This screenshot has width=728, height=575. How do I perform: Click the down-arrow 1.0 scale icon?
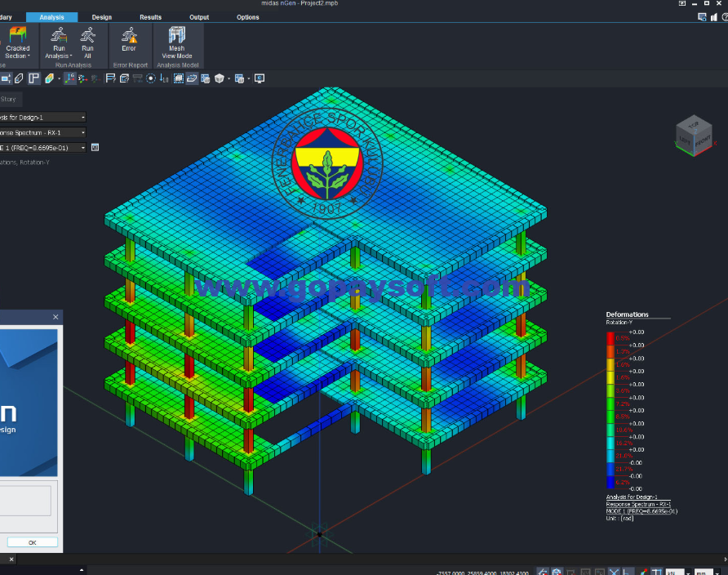pos(164,78)
